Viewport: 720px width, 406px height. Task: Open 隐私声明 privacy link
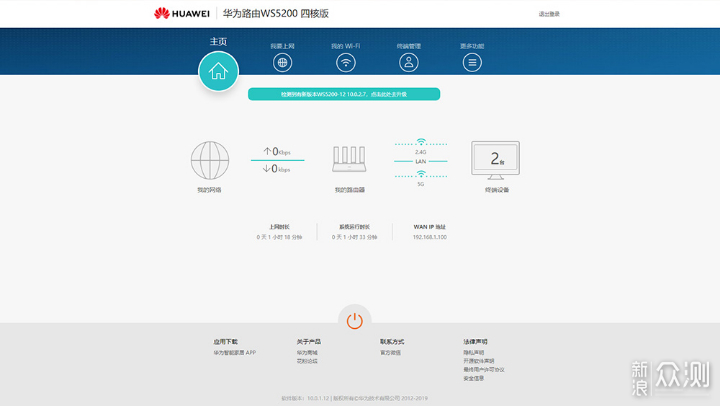[473, 353]
